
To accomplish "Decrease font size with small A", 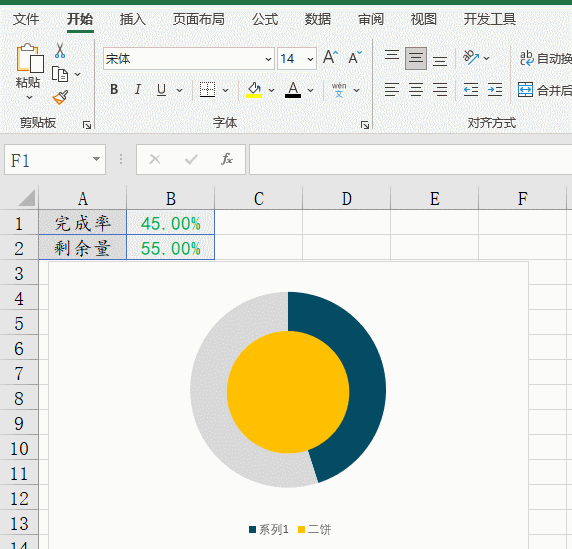I will pos(355,57).
